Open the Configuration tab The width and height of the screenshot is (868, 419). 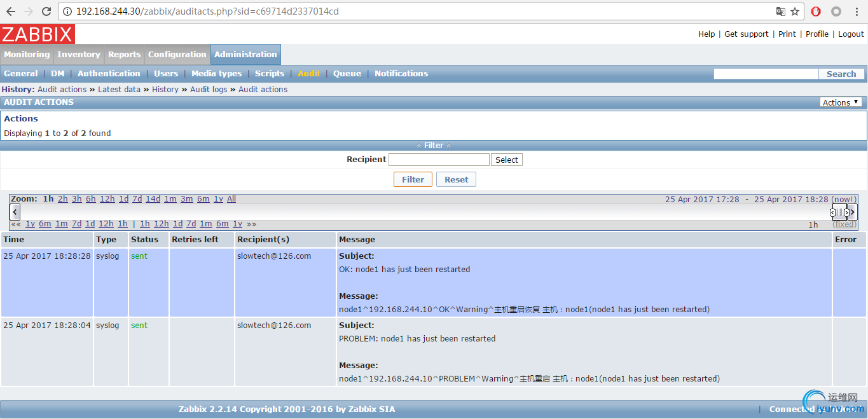pos(177,55)
